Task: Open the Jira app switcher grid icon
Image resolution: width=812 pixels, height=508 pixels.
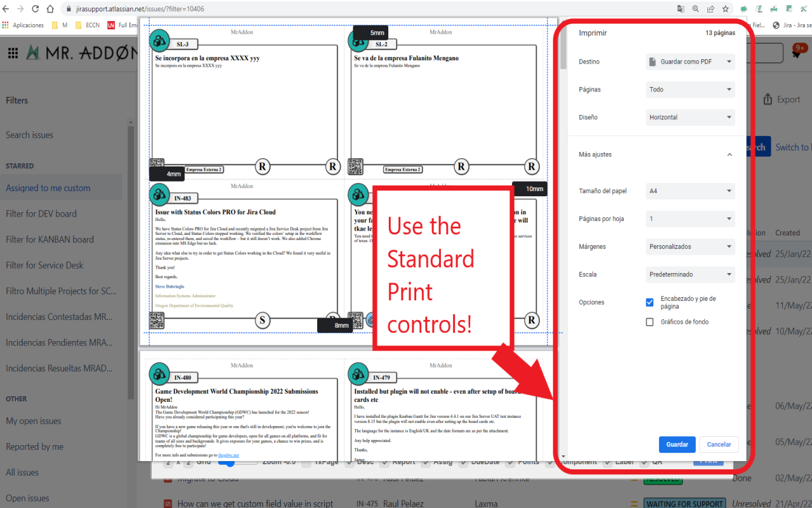Action: (13, 53)
